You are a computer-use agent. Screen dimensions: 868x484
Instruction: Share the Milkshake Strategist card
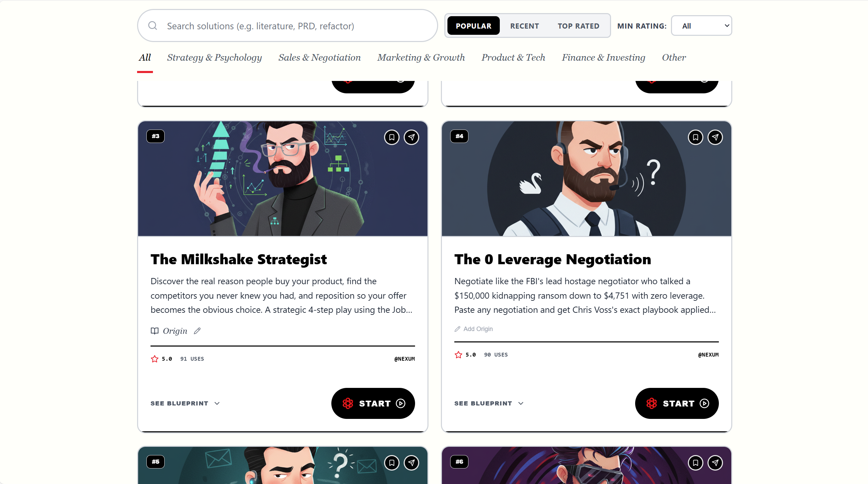click(x=411, y=137)
